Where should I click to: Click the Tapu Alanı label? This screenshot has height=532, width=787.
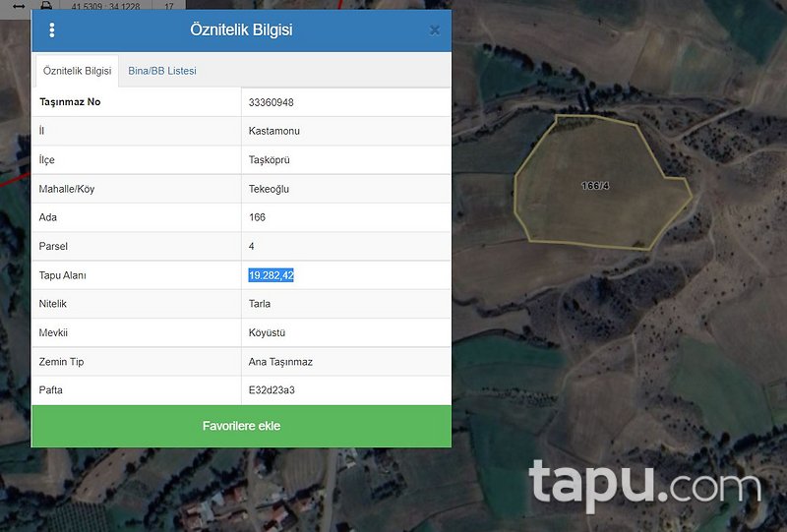[63, 275]
